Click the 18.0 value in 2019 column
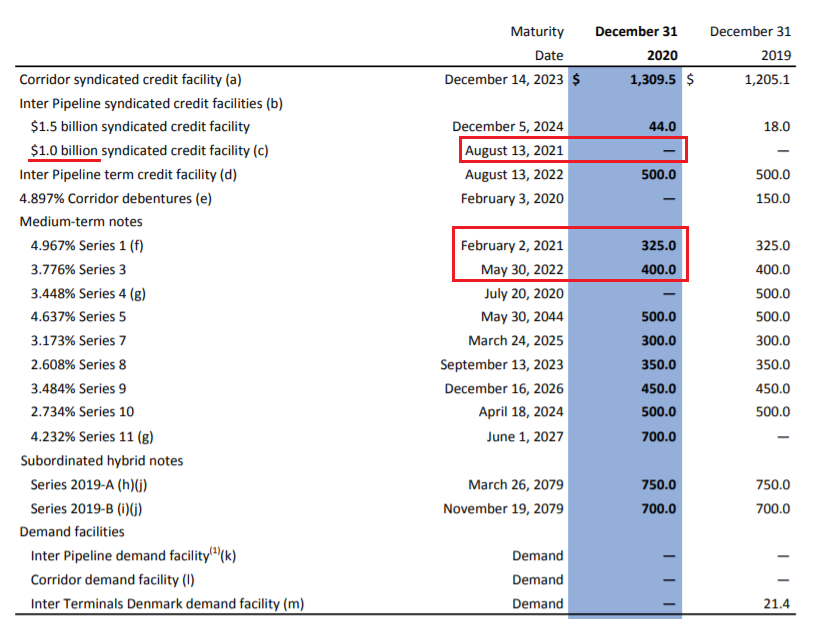The width and height of the screenshot is (828, 619). click(777, 127)
